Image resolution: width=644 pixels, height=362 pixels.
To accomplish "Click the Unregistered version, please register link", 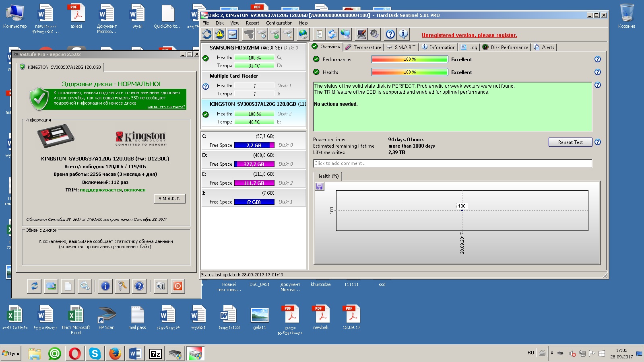I will (469, 35).
